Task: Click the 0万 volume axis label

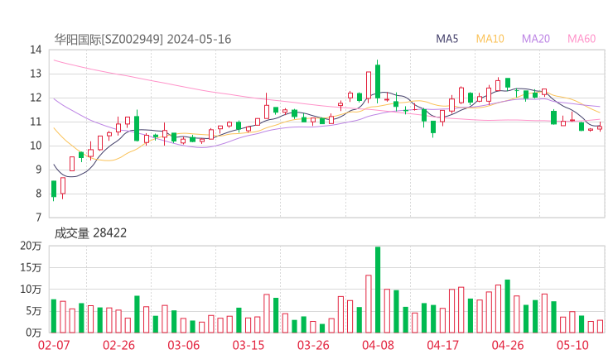Action: (x=34, y=333)
